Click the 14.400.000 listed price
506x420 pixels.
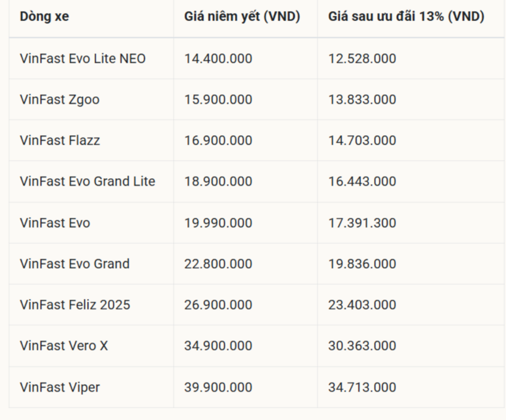[218, 59]
